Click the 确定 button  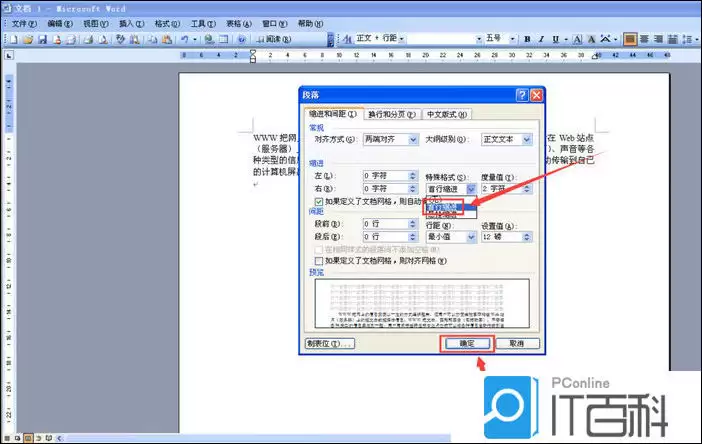pos(467,343)
